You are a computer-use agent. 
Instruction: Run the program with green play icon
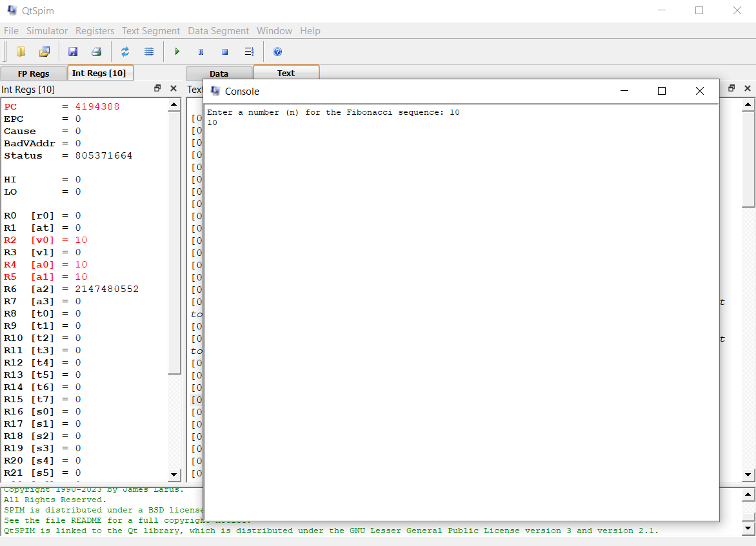177,52
